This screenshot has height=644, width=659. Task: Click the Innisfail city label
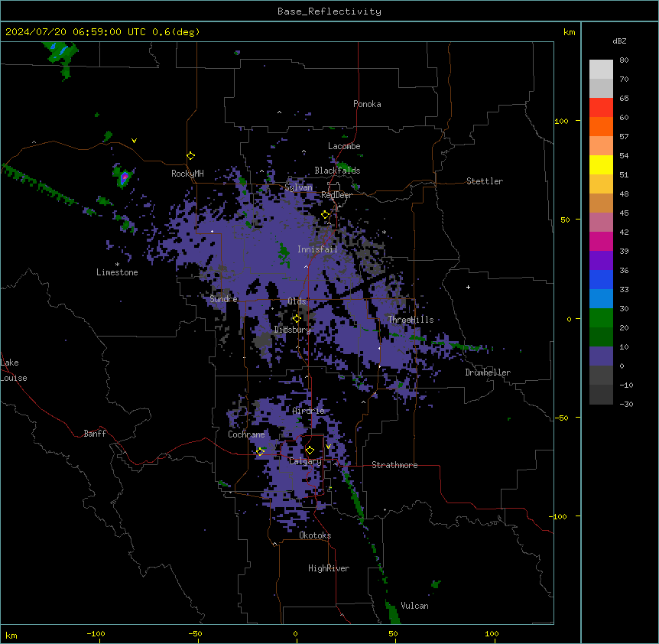coord(317,249)
